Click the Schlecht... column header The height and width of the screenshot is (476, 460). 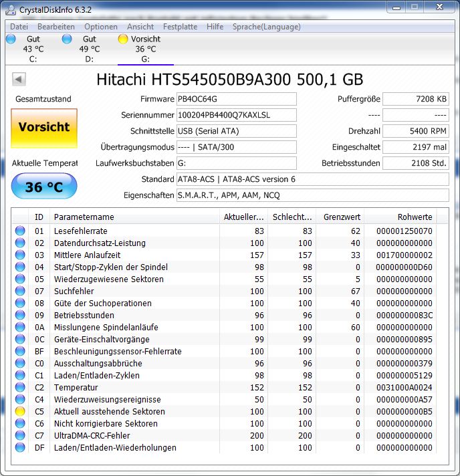292,217
